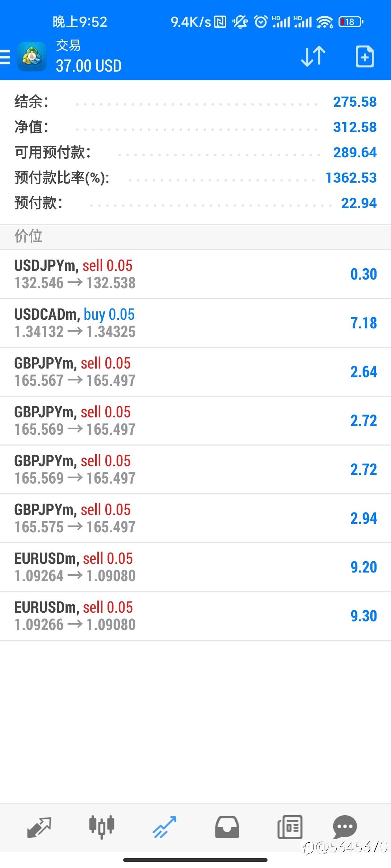The height and width of the screenshot is (868, 391).
Task: Tap the MetaTrader 4 app logo
Action: point(32,57)
